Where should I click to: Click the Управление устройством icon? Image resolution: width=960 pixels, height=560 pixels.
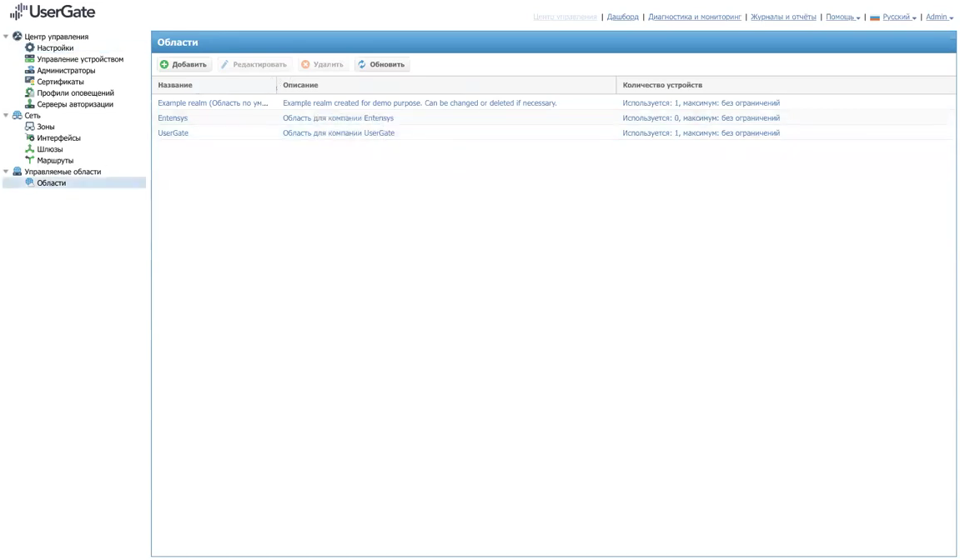(x=29, y=59)
